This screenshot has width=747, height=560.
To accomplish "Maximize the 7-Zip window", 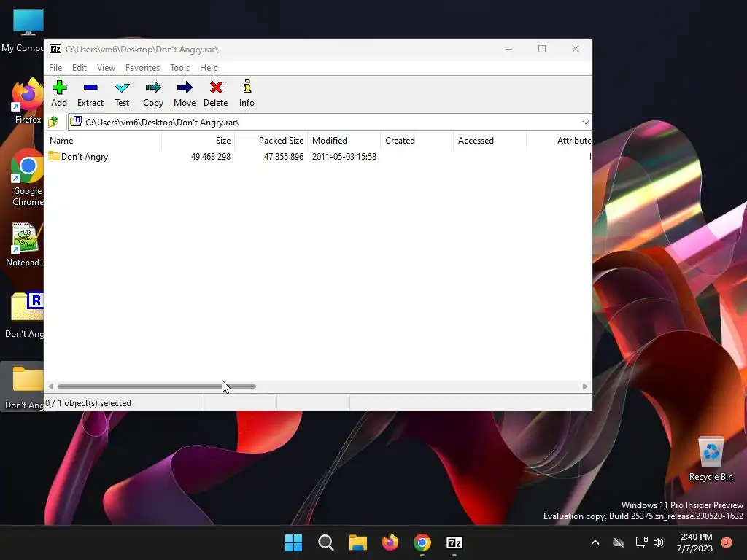I will [x=542, y=49].
